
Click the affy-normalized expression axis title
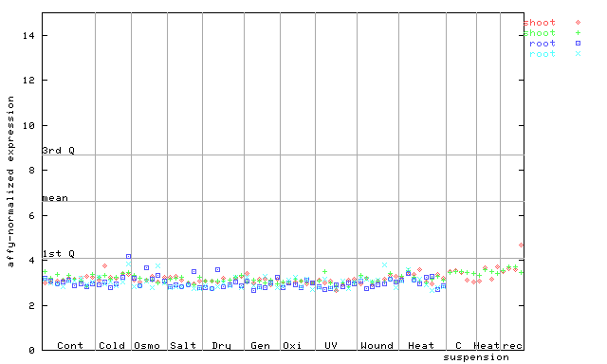pyautogui.click(x=10, y=182)
